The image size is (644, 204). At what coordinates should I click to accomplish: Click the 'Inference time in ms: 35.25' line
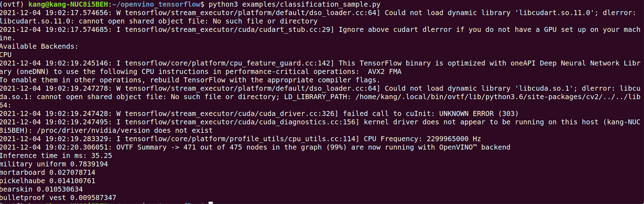click(x=56, y=156)
